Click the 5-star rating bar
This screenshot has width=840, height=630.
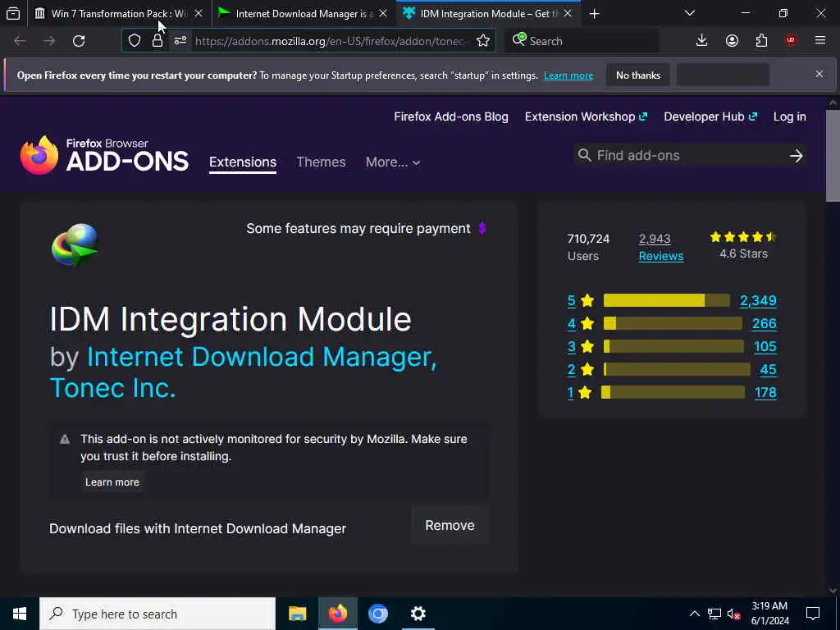(x=666, y=300)
